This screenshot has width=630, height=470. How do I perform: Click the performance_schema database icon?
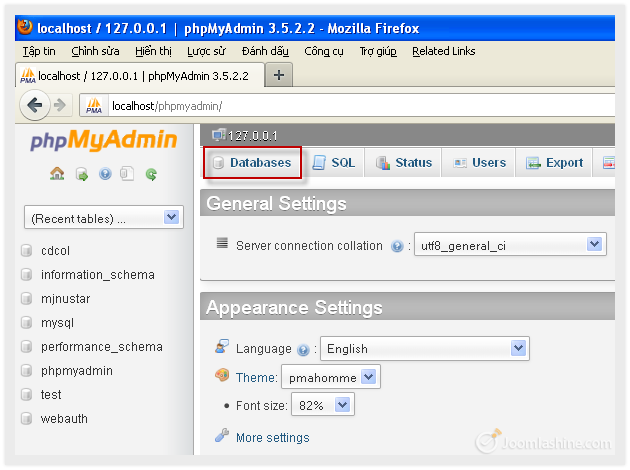click(27, 346)
